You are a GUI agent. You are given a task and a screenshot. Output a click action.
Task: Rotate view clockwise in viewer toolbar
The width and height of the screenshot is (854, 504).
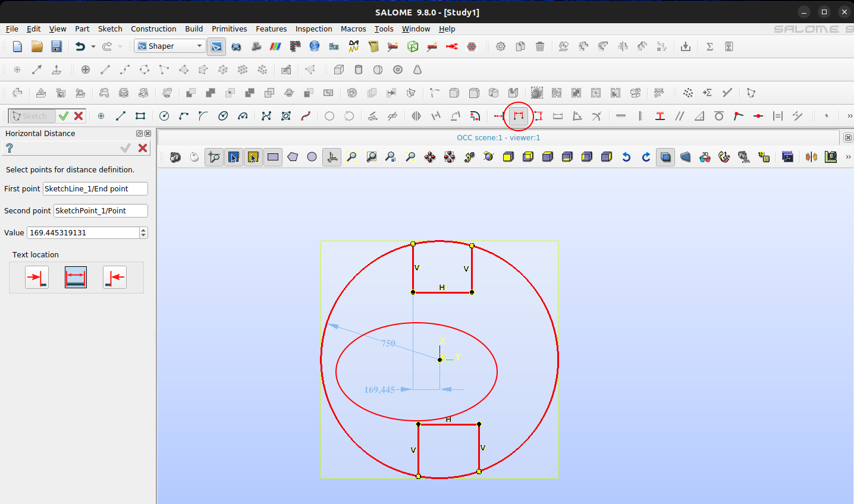click(x=646, y=157)
